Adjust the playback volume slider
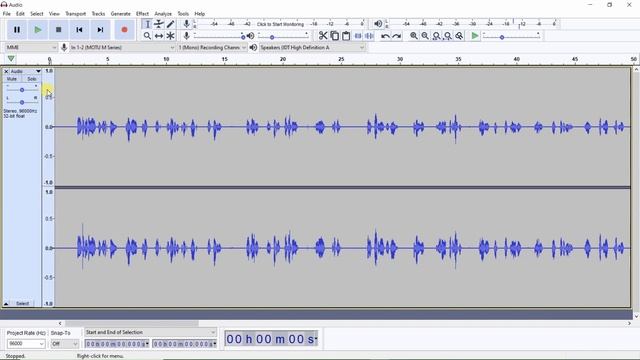Image resolution: width=640 pixels, height=360 pixels. [x=283, y=37]
